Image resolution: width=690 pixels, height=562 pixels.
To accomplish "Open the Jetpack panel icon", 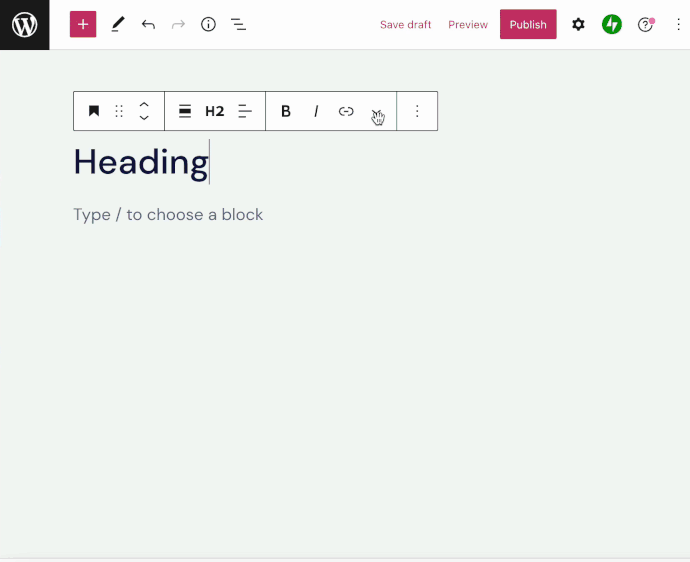I will point(612,25).
